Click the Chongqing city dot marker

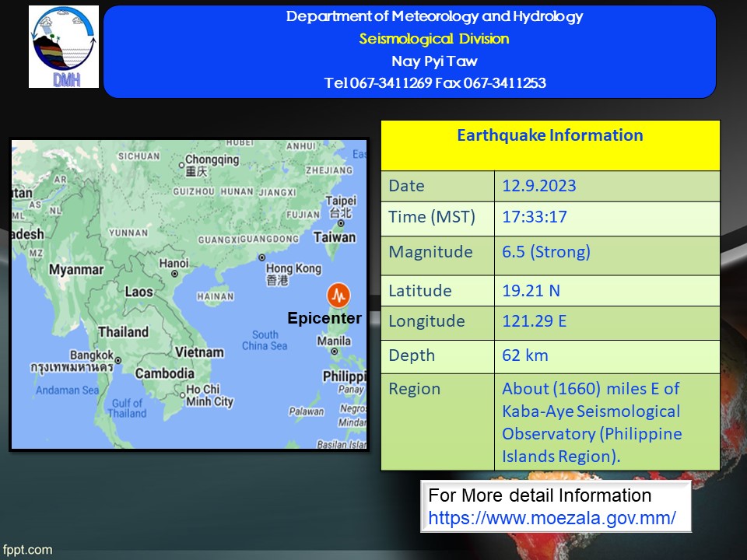point(181,165)
